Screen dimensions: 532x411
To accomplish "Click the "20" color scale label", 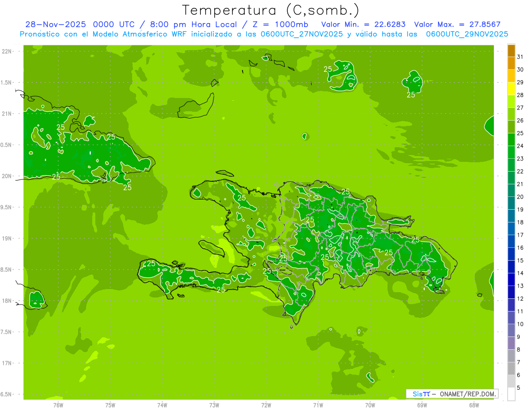I will click(520, 197).
